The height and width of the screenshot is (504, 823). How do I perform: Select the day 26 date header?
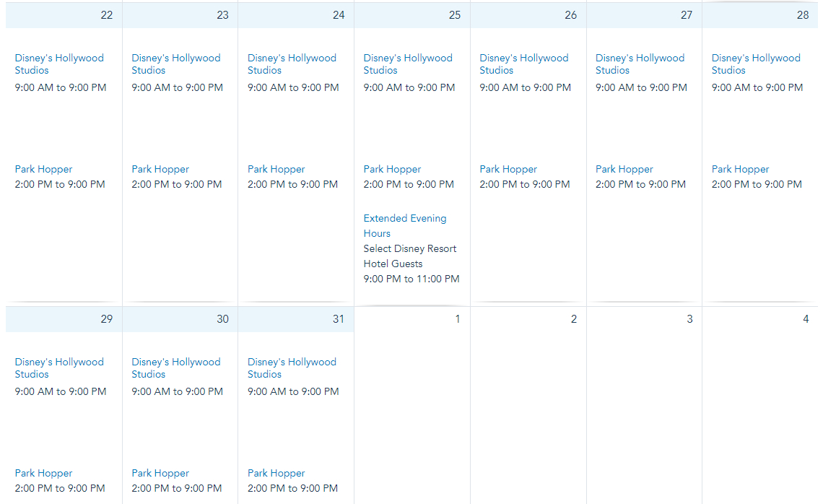point(528,15)
